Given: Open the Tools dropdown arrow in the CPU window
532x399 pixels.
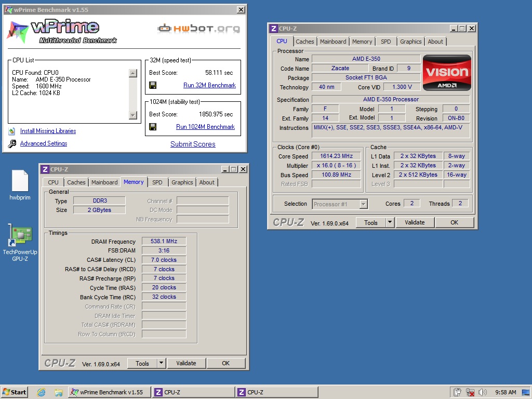Looking at the screenshot, I should 390,222.
